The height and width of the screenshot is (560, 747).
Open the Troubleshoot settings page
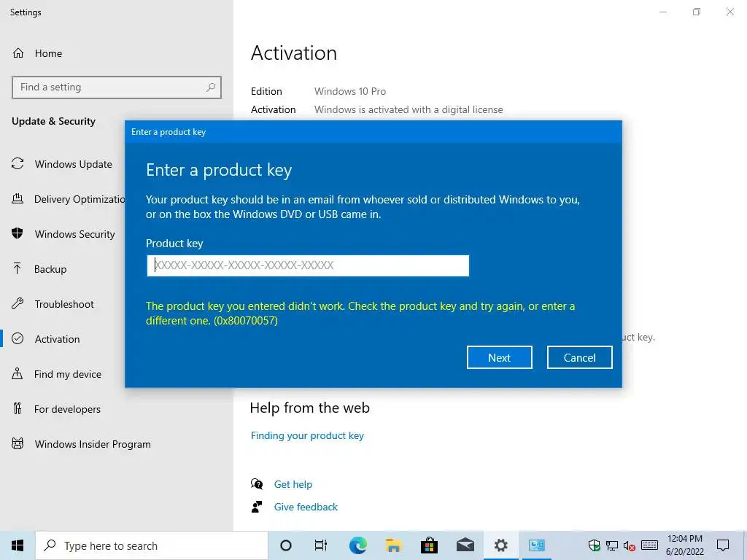(64, 304)
